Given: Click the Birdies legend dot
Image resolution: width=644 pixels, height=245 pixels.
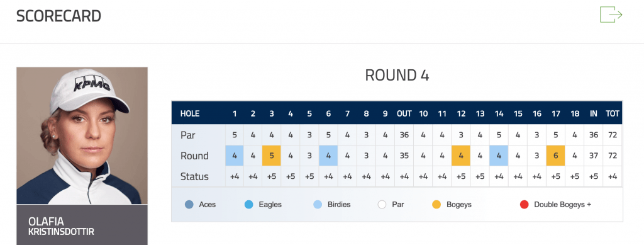Looking at the screenshot, I should (x=318, y=204).
